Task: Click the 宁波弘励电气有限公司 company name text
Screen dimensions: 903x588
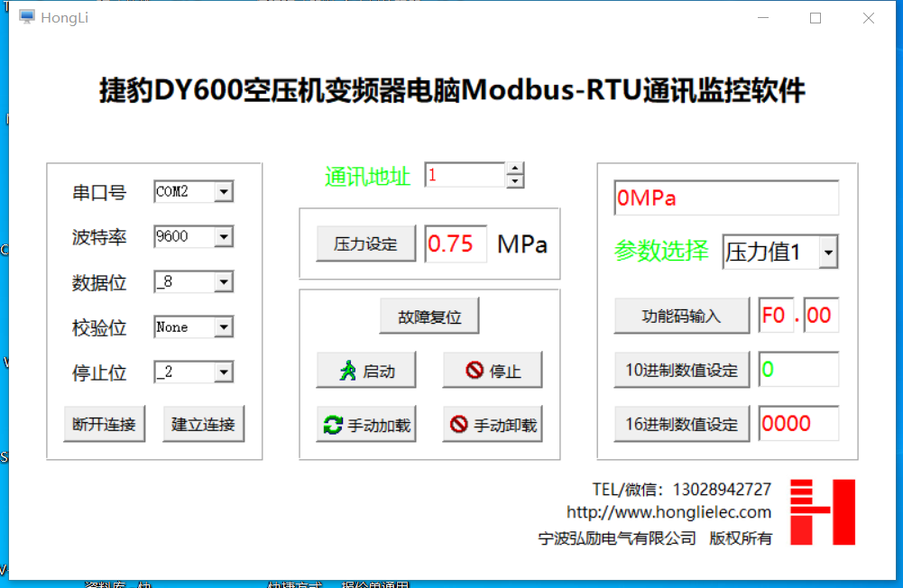Action: coord(617,538)
